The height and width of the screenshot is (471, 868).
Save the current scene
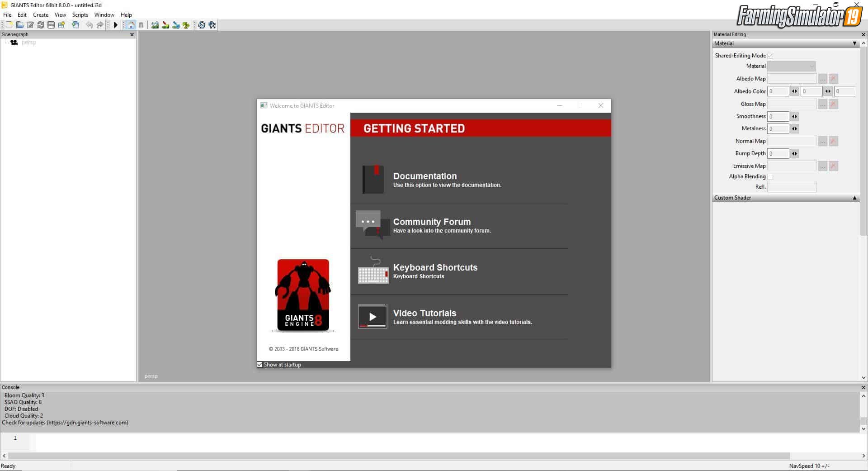coord(51,25)
